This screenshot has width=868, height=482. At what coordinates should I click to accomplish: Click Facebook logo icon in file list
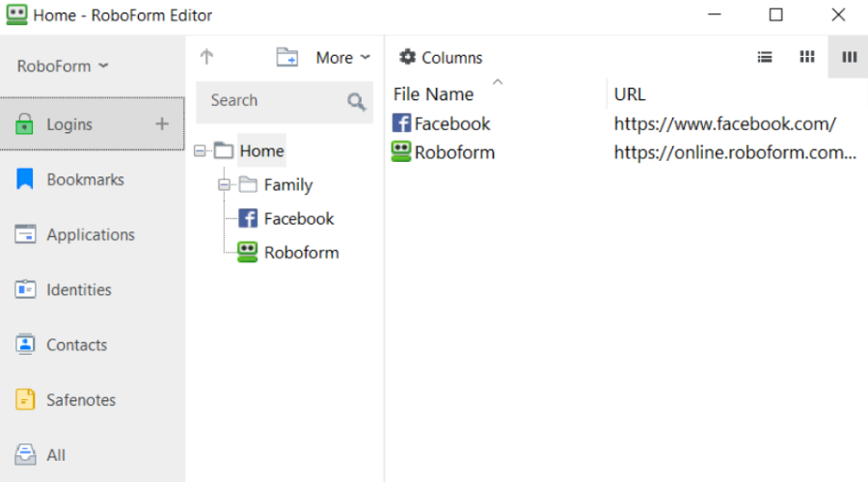tap(402, 122)
